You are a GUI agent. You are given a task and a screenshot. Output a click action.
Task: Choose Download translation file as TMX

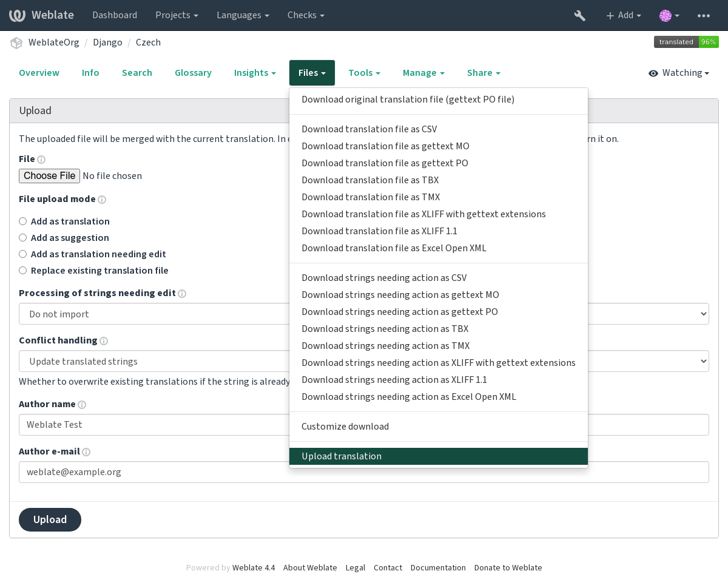coord(439,197)
